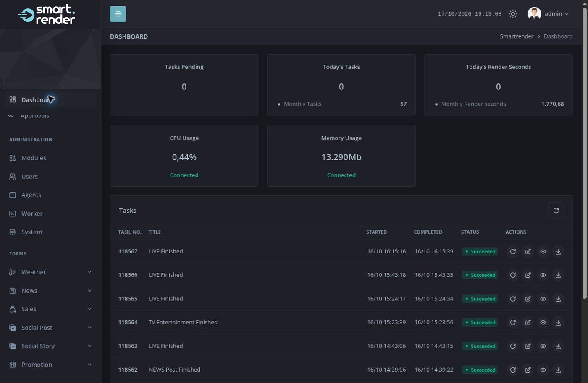Open Worker in the sidebar
This screenshot has height=383, width=588.
pyautogui.click(x=50, y=214)
